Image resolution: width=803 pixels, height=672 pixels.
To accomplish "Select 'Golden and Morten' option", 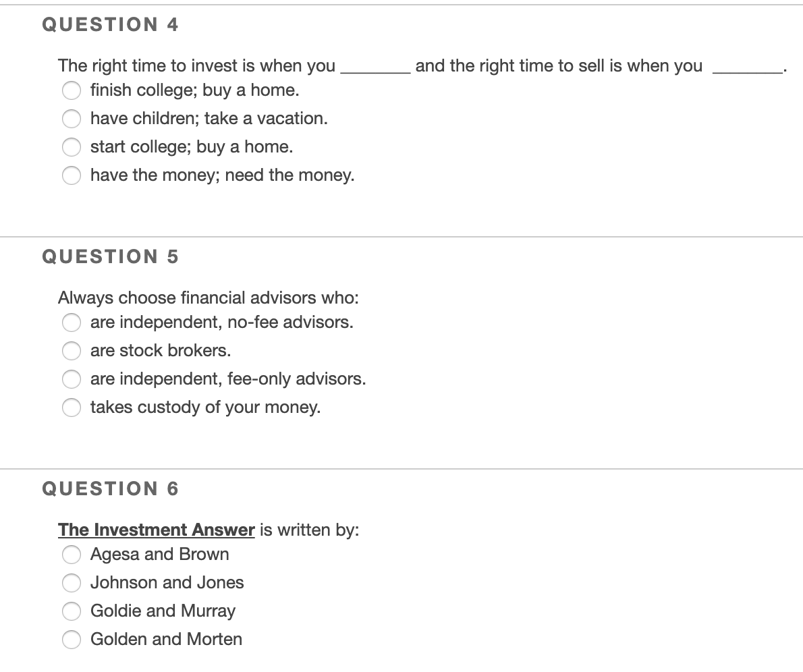I will coord(72,640).
